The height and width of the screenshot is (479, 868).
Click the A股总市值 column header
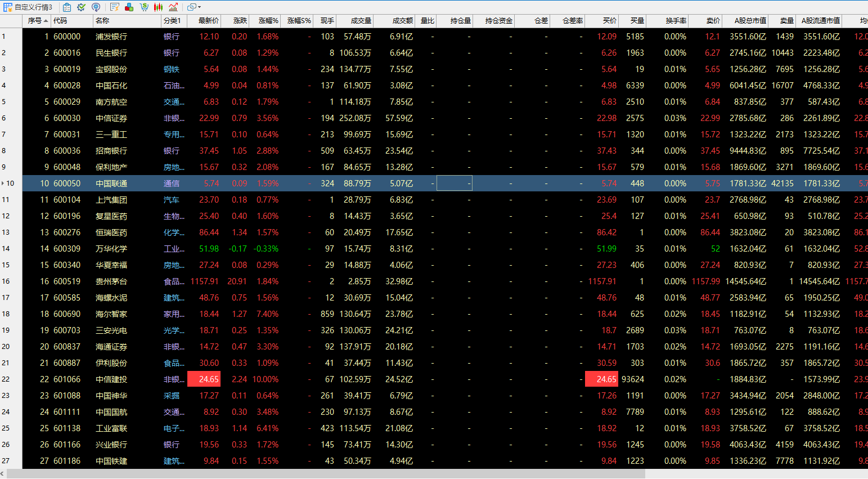745,21
